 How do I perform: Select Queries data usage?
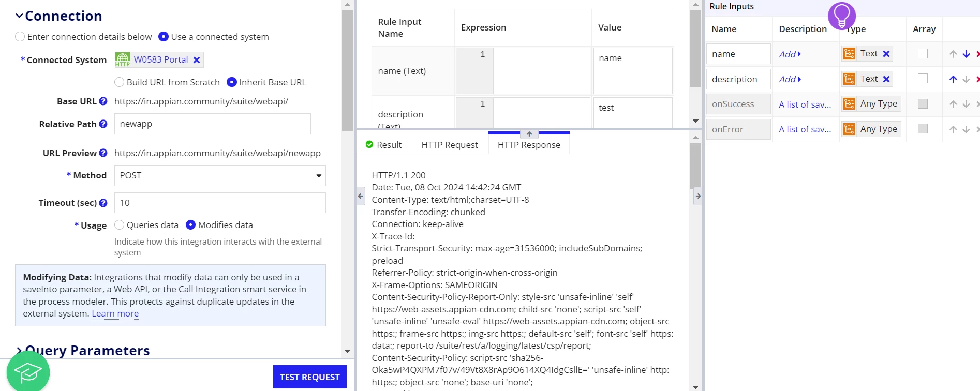click(120, 225)
